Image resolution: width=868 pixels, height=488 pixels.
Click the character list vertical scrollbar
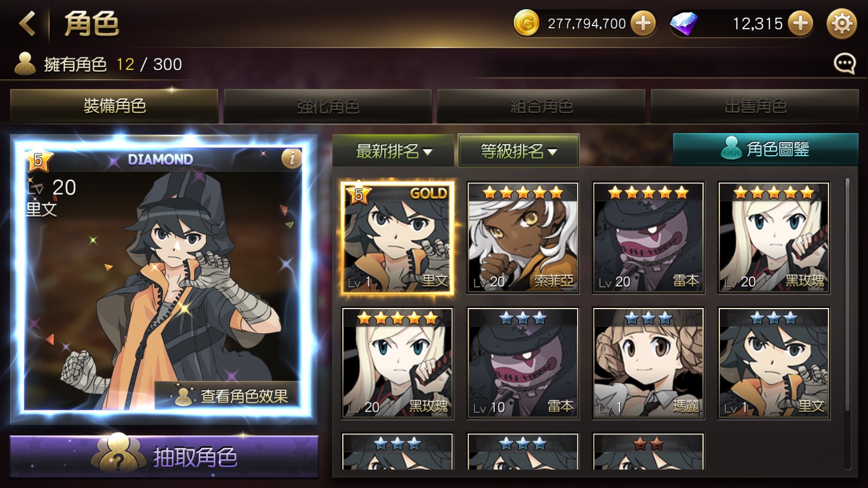[x=847, y=296]
